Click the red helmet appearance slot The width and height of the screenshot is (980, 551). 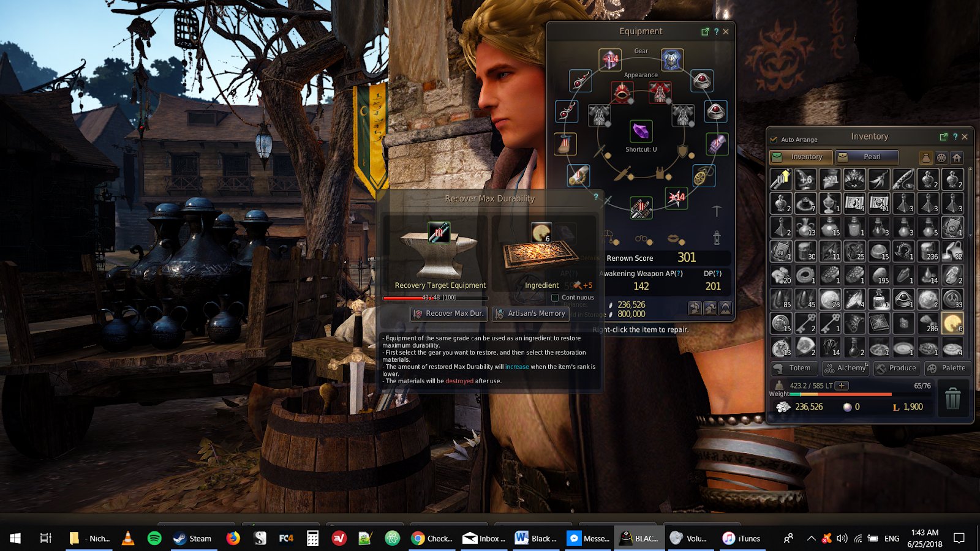tap(622, 93)
